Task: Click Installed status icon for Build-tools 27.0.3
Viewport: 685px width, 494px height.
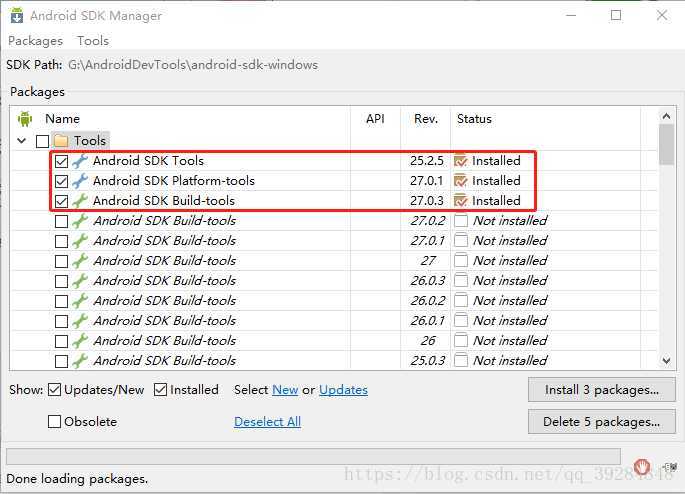Action: tap(461, 201)
